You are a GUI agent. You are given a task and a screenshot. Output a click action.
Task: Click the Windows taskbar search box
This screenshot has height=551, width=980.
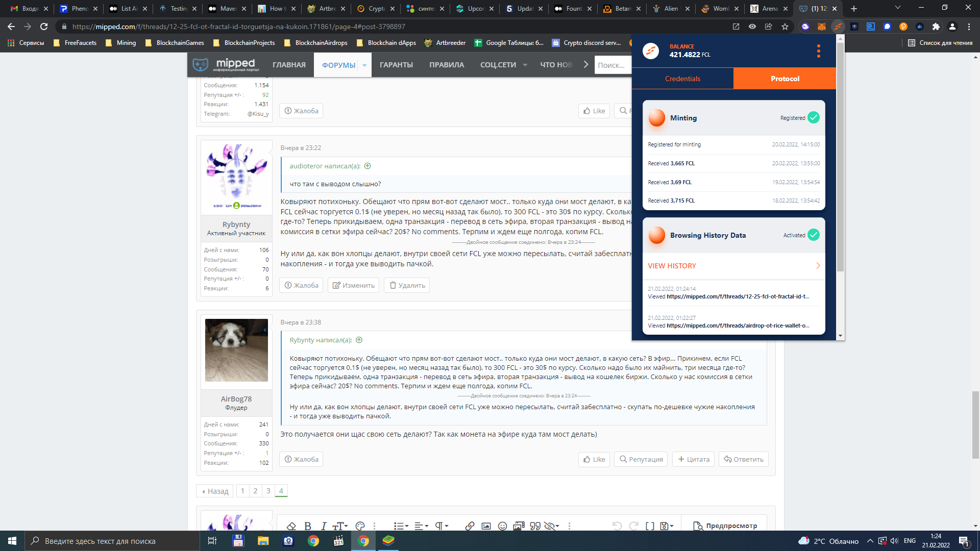point(112,541)
